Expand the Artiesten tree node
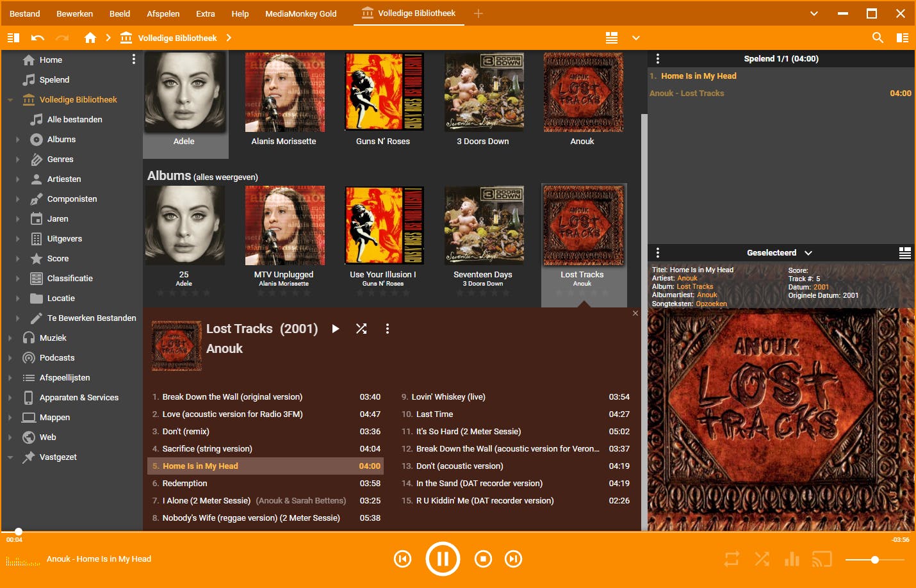Viewport: 916px width, 588px height. (x=17, y=179)
